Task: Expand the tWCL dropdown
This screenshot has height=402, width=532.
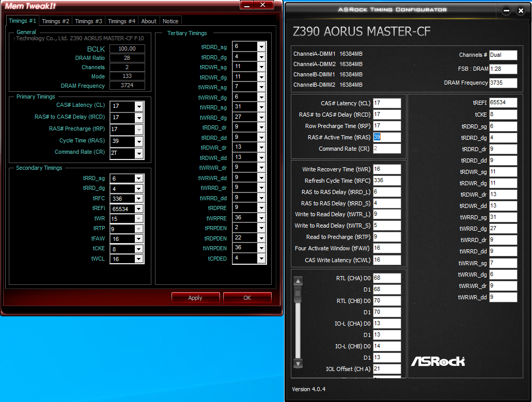Action: [x=139, y=259]
